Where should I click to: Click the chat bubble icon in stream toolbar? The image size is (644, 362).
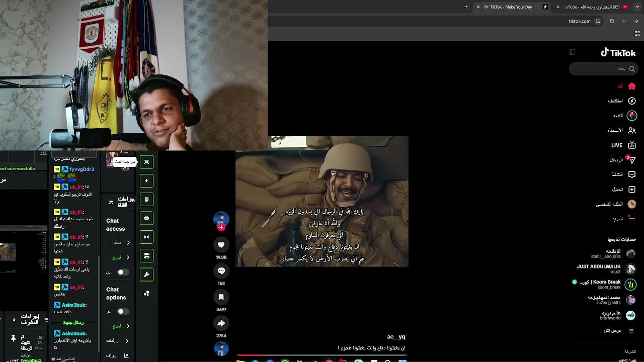pos(146,218)
